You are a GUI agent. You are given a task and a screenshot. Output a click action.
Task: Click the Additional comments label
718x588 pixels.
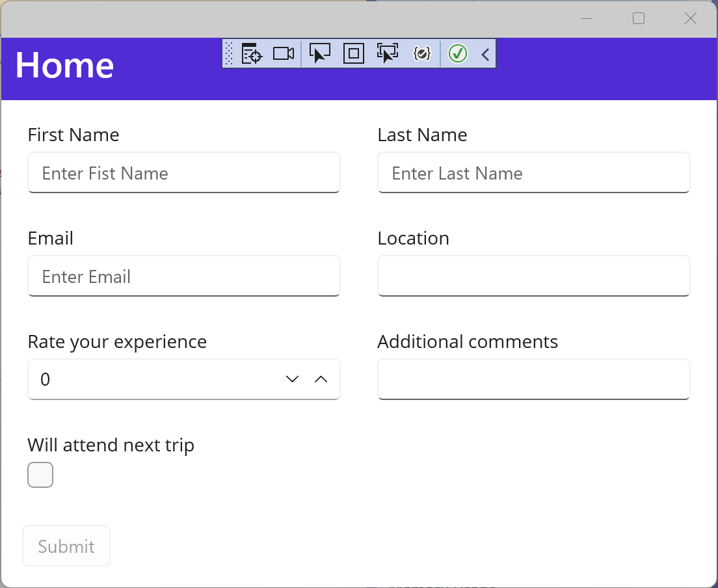[468, 341]
